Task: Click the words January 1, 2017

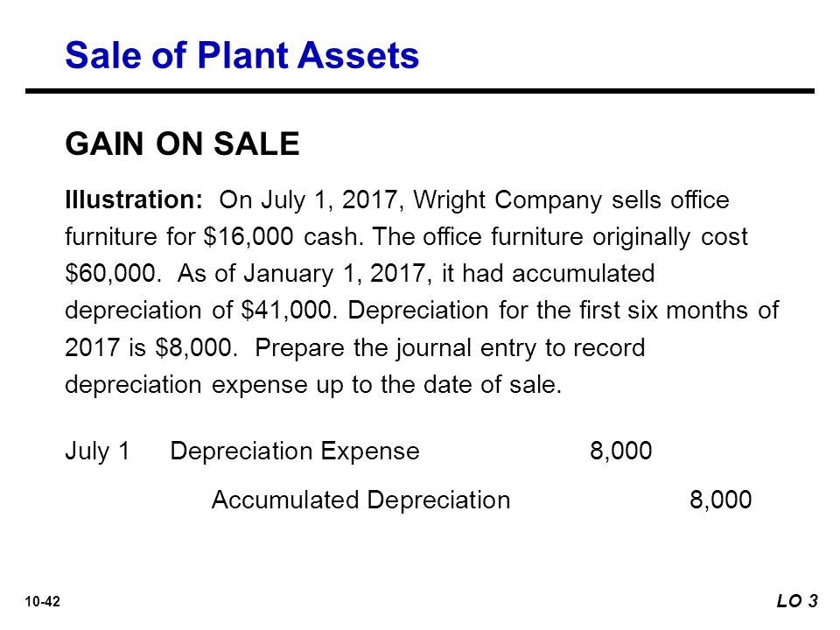Action: pos(334,274)
